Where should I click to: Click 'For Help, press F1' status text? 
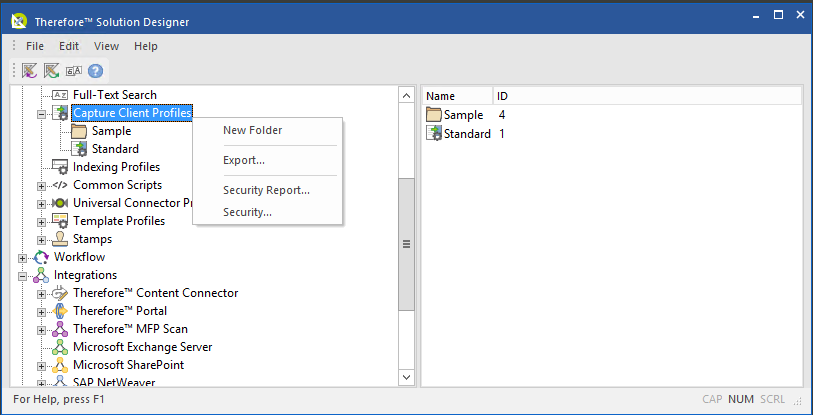click(59, 399)
